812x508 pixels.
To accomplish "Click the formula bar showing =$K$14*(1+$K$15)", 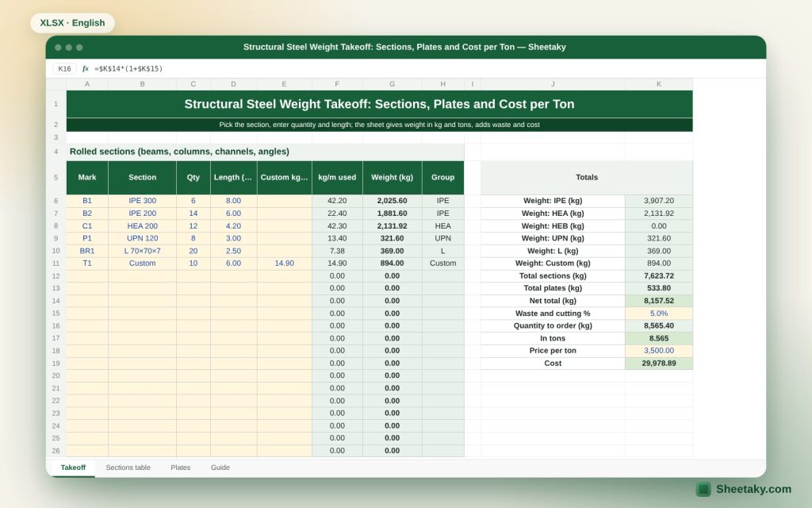I will (x=128, y=68).
